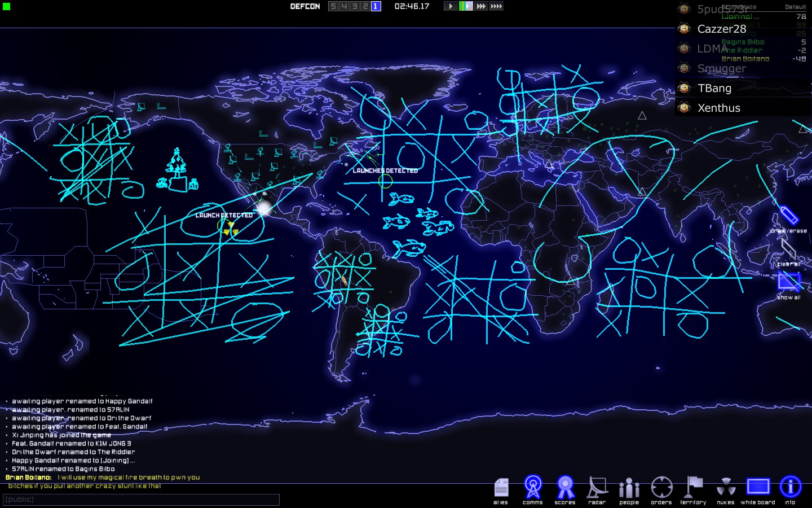Toggle the radar coverage overlay
Screen dimensions: 812x508
point(597,491)
